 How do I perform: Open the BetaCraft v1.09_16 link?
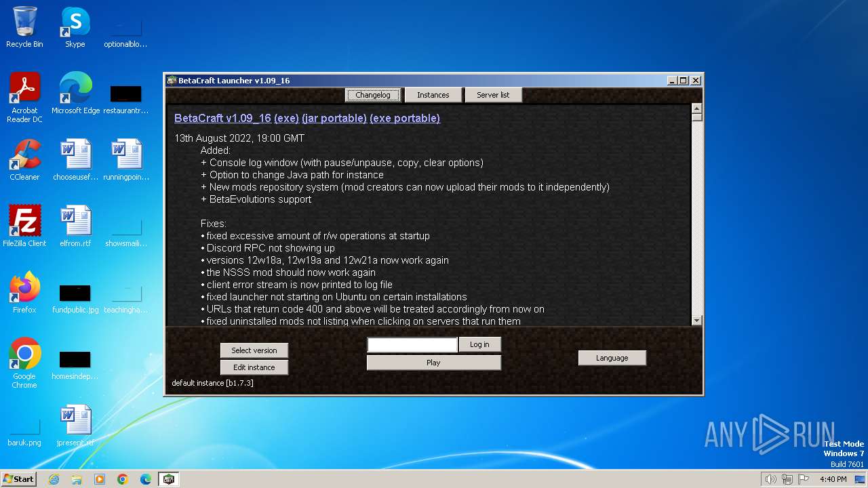[222, 118]
